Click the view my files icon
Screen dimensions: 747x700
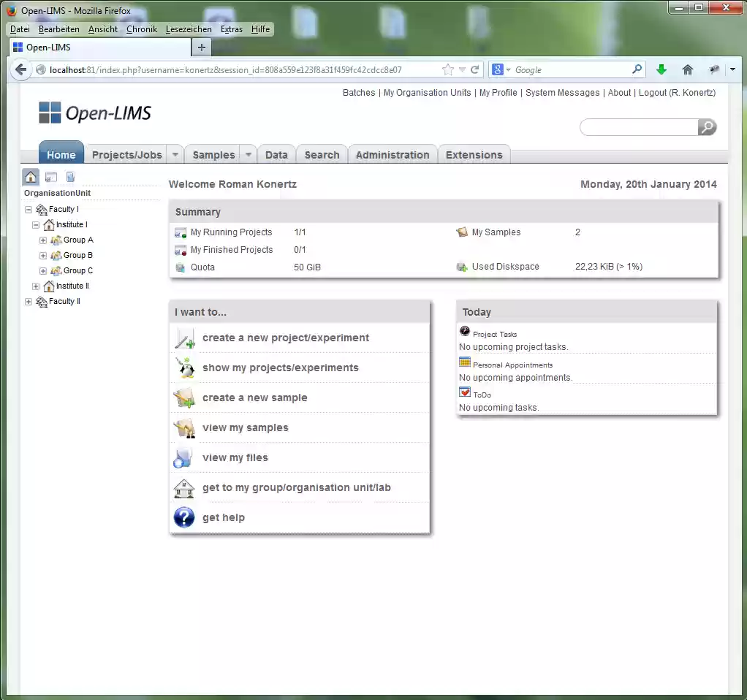coord(183,457)
